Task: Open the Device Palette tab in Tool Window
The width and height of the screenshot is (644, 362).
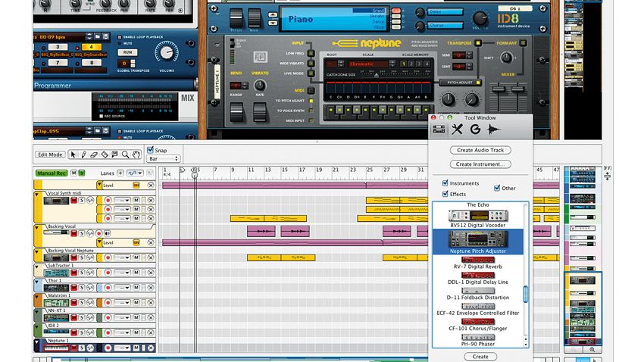Action: point(439,130)
